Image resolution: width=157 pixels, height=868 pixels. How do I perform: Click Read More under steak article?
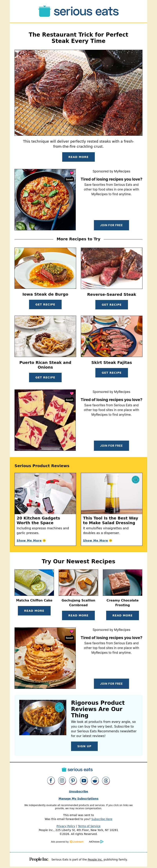click(x=78, y=157)
